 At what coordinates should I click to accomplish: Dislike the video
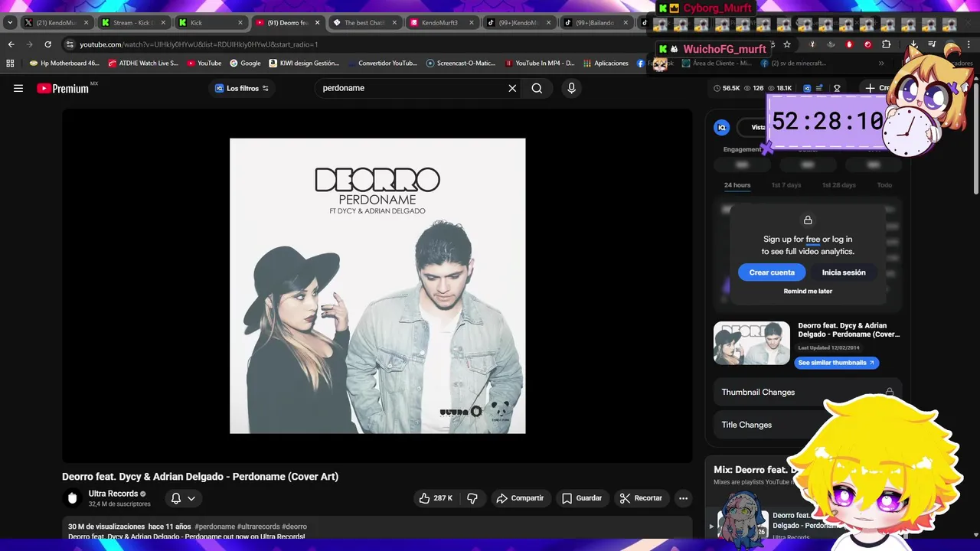472,498
